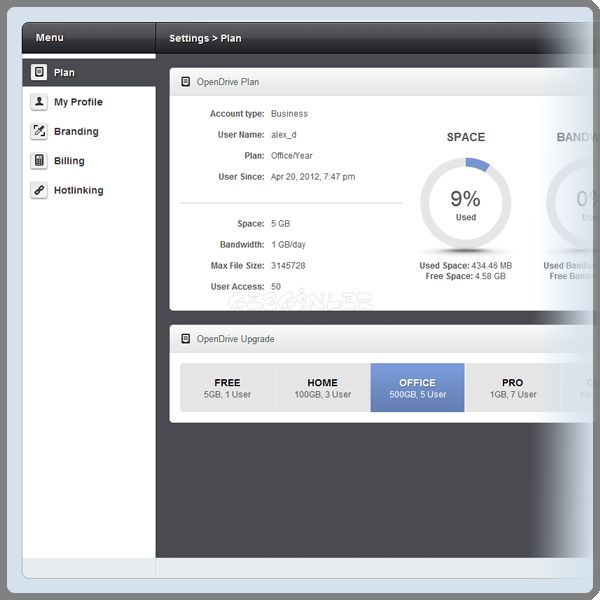Click the Plan icon in sidebar

[39, 72]
